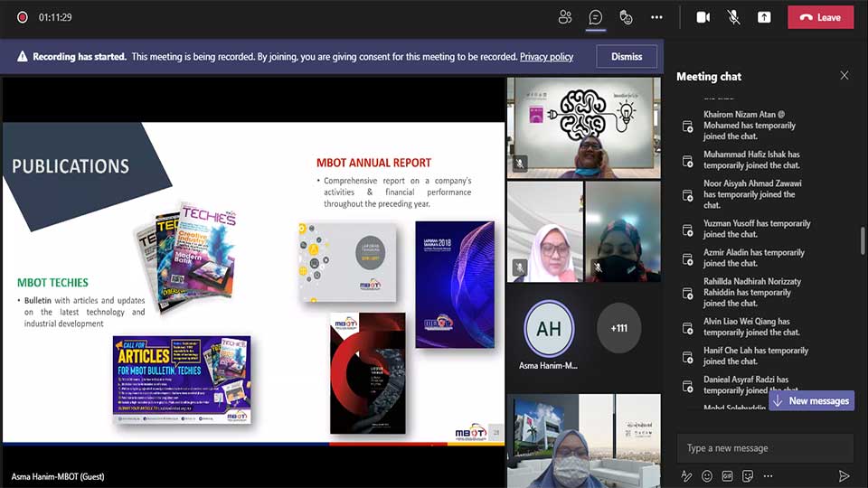
Task: Unmute the microphone
Action: [733, 17]
